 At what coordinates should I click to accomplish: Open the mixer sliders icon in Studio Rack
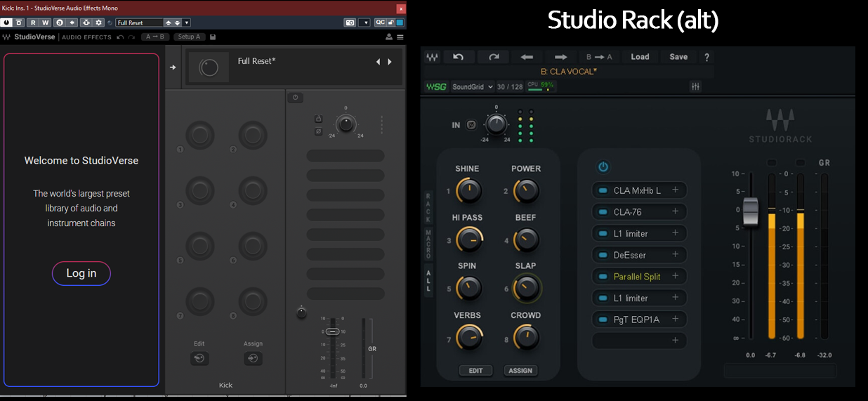695,86
